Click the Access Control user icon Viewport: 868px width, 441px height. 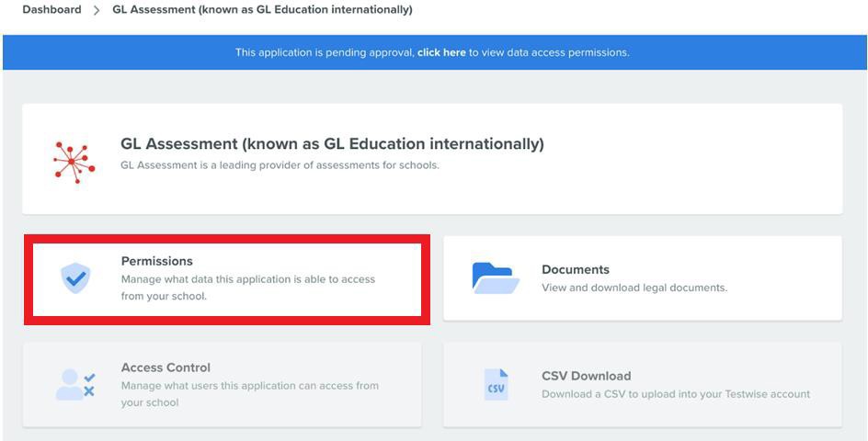click(75, 385)
